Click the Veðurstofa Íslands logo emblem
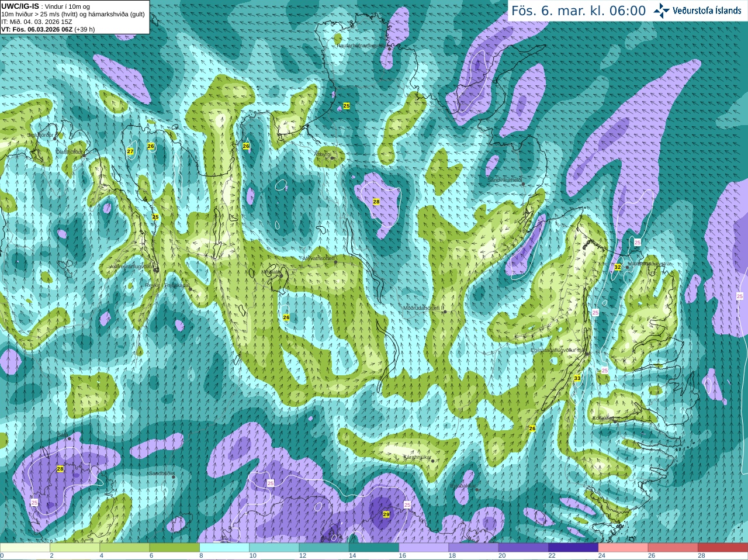This screenshot has width=748, height=560. pyautogui.click(x=662, y=11)
